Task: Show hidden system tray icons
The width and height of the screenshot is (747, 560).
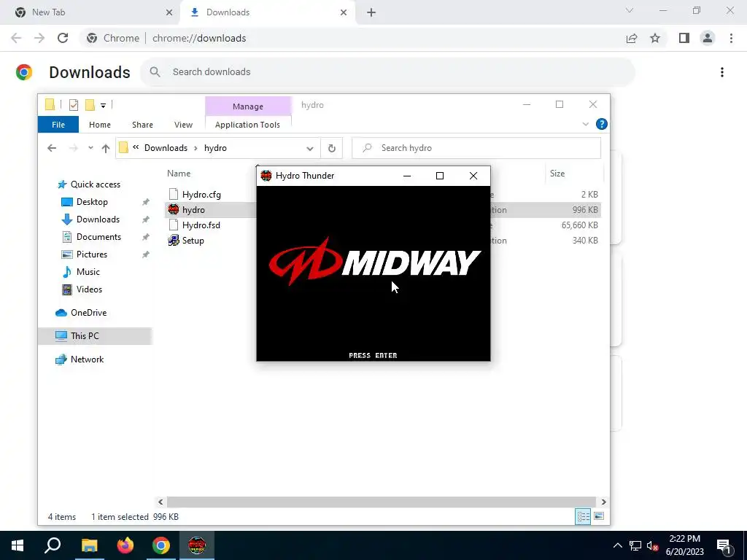Action: pos(617,545)
